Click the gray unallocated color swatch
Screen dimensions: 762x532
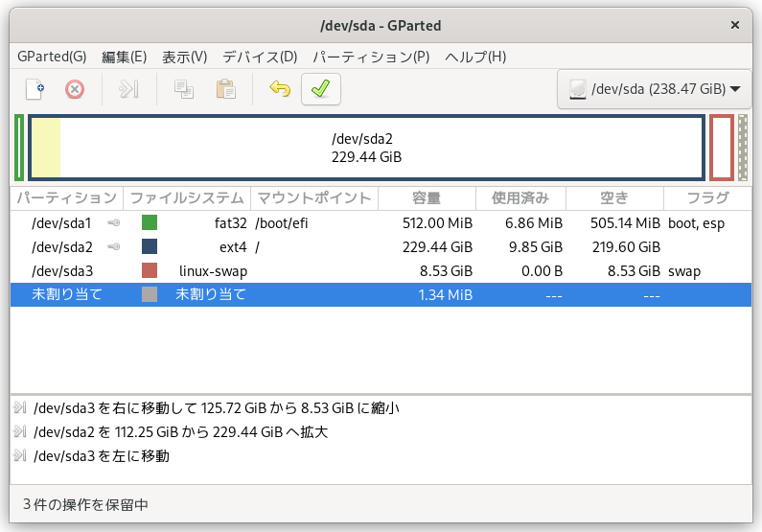point(150,294)
